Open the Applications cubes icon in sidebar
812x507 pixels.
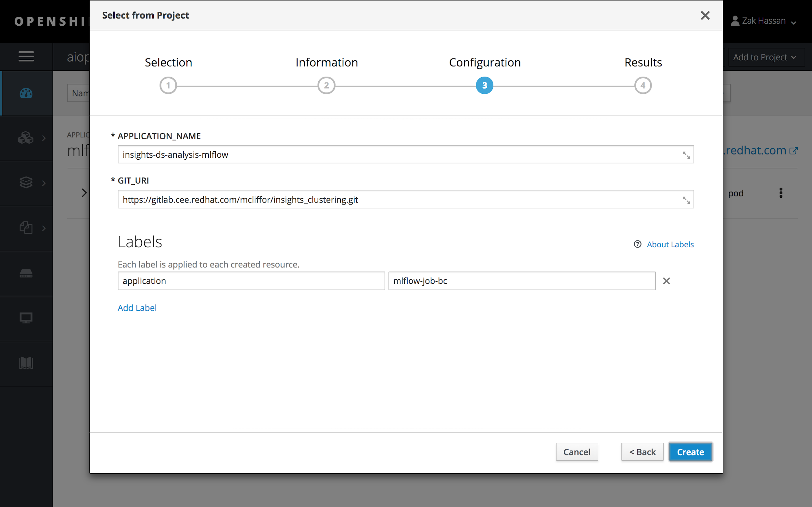coord(26,138)
